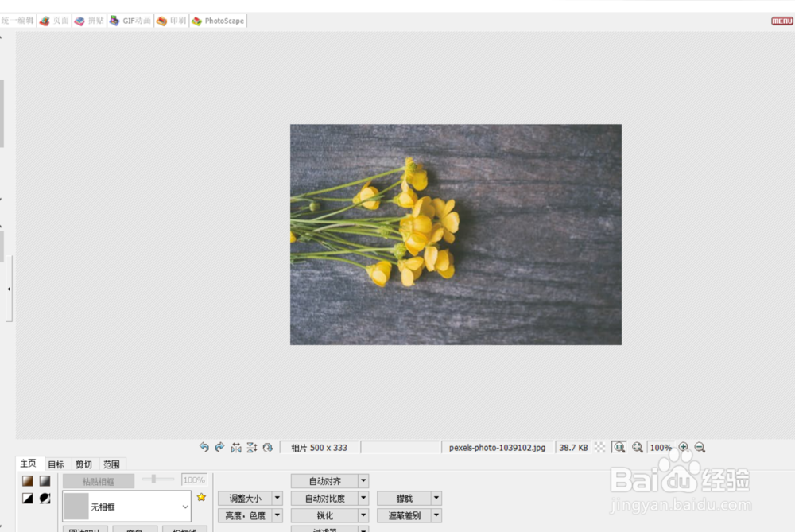This screenshot has height=532, width=795.
Task: Switch to the GIF动画 tab
Action: [130, 21]
